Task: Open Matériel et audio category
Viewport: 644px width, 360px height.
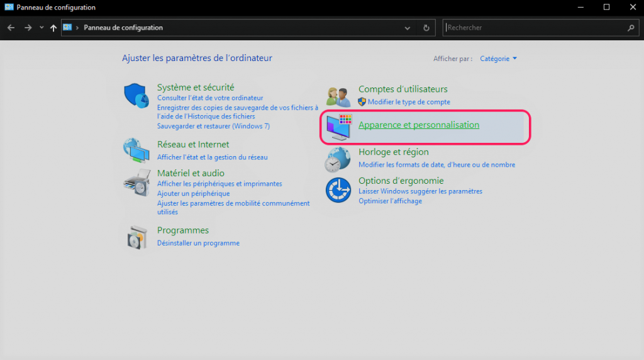Action: (191, 173)
